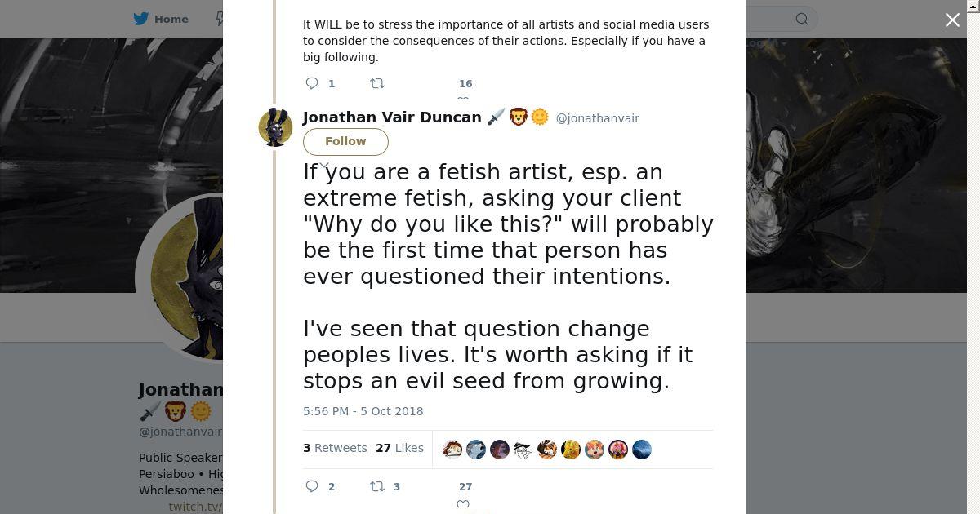Click the @jonathanvair handle in the tweet
This screenshot has width=980, height=514.
click(x=597, y=118)
